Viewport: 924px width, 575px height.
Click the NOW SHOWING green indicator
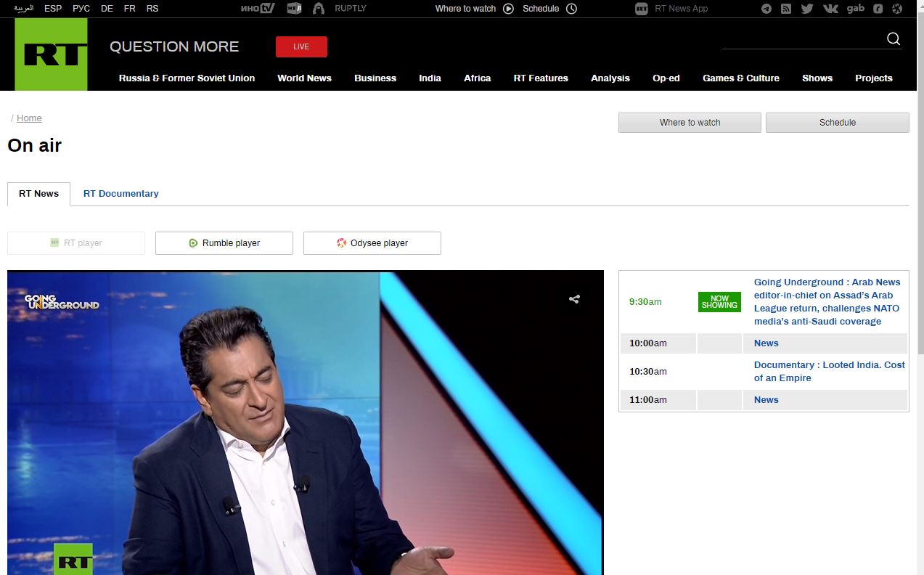click(x=719, y=301)
